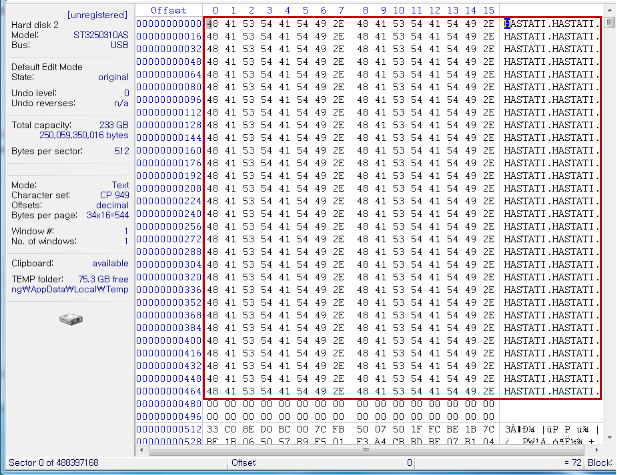The width and height of the screenshot is (617, 475).
Task: Click the TEMP folder value 75.3 GB free
Action: (x=103, y=279)
